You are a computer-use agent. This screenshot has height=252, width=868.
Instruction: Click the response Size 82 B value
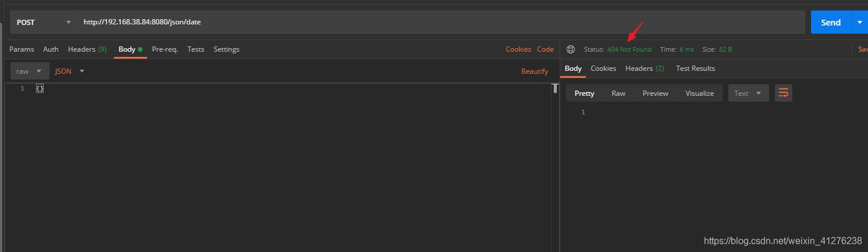725,49
